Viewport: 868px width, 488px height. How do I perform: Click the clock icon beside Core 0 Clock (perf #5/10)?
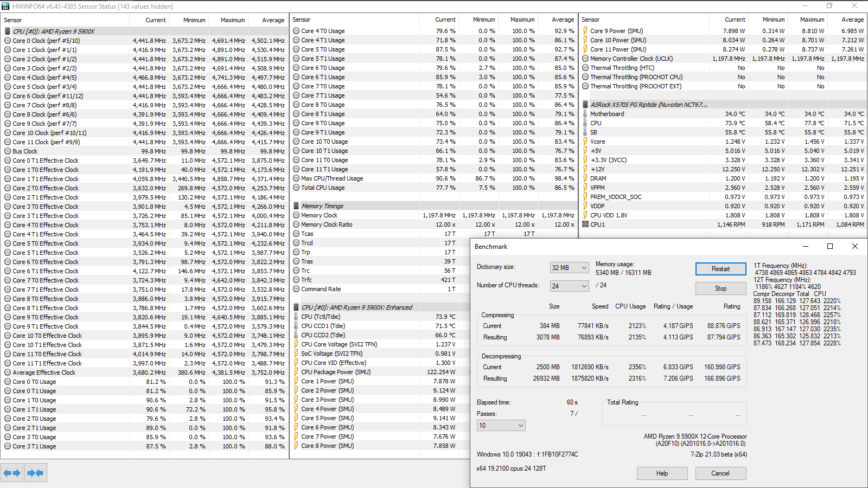(x=8, y=41)
